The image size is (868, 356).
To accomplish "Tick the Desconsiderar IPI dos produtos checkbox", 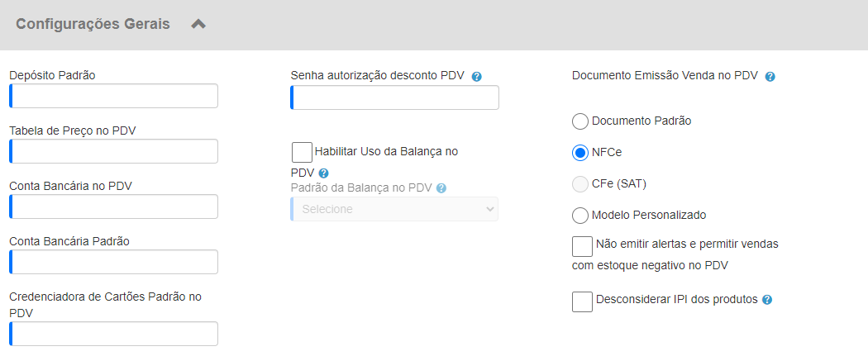I will click(582, 301).
